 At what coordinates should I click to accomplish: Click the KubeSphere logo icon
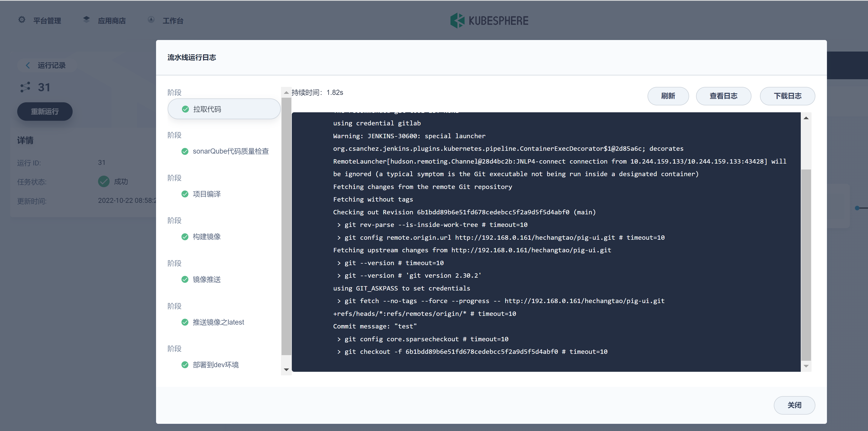point(457,21)
